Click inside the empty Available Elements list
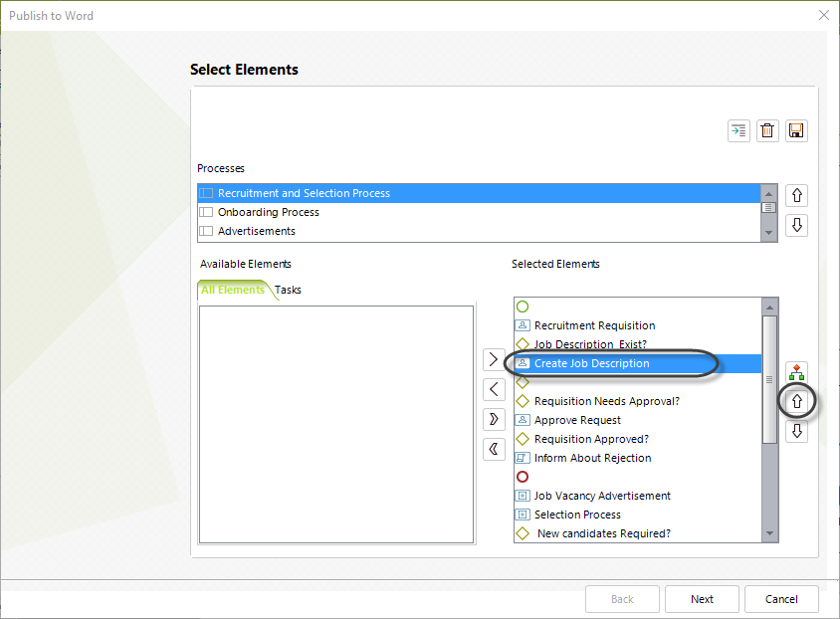 pyautogui.click(x=335, y=425)
